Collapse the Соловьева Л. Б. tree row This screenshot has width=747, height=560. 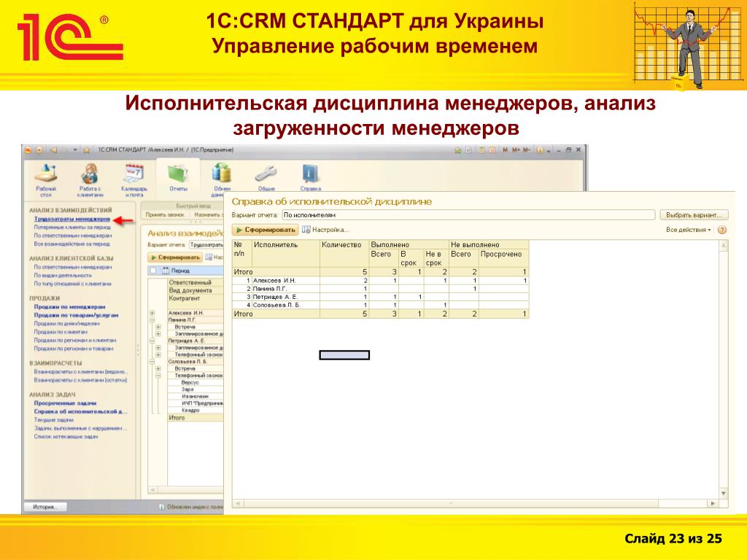pos(152,362)
